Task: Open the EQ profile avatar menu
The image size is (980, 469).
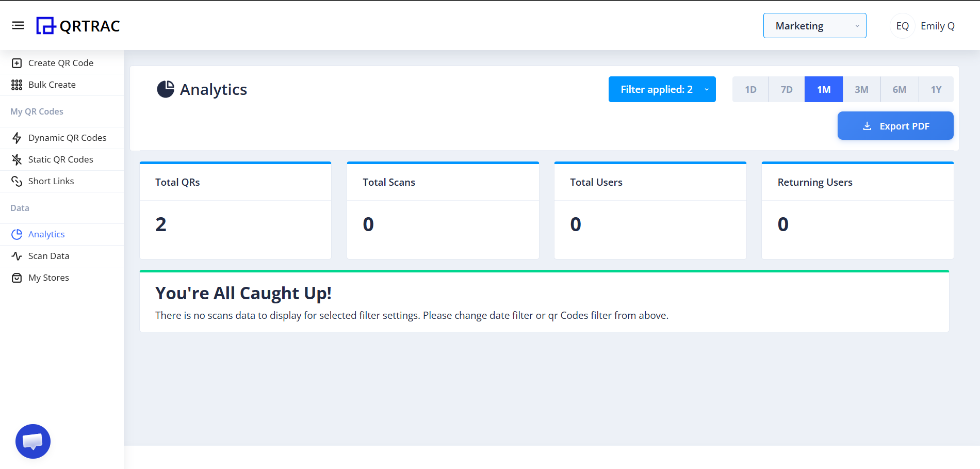Action: (x=902, y=25)
